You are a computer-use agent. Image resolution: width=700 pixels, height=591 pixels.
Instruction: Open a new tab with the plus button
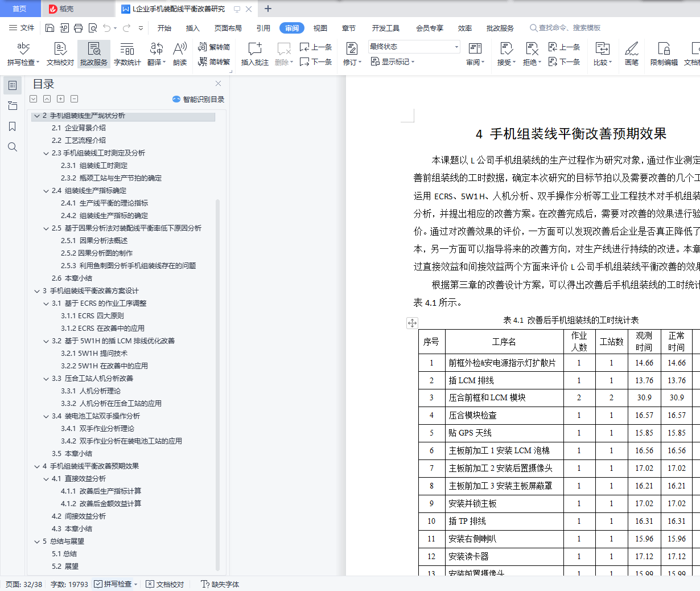[268, 9]
